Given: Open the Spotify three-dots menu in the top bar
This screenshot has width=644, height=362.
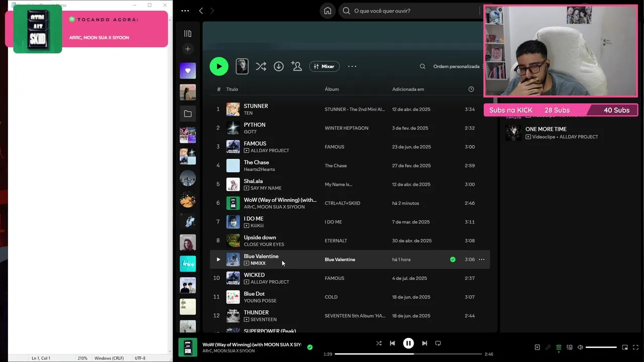Looking at the screenshot, I should coord(185,11).
